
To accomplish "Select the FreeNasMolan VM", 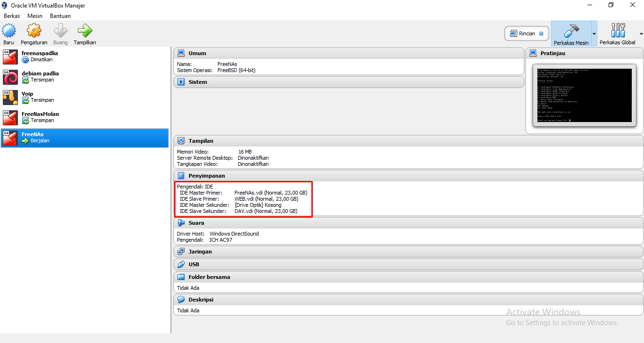I will coord(84,117).
